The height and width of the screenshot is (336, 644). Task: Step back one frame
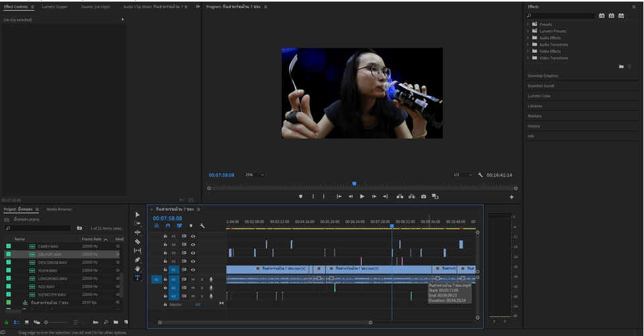click(x=350, y=197)
